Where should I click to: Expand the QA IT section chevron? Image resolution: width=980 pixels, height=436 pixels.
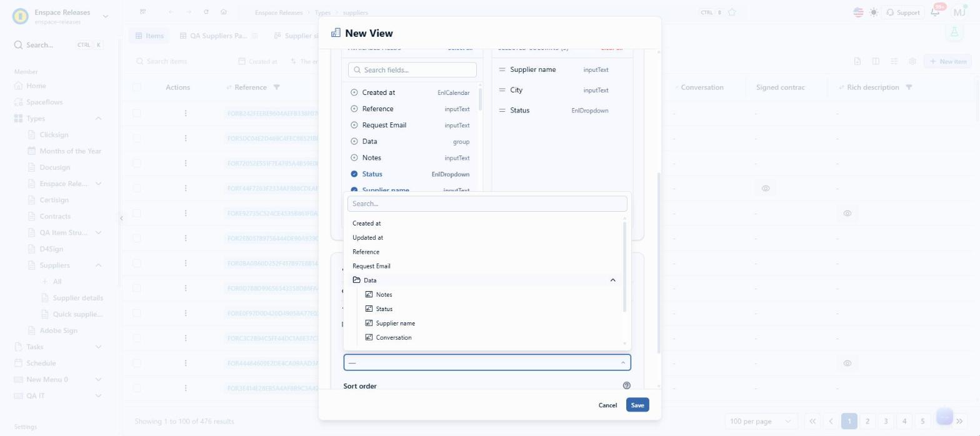click(x=98, y=396)
